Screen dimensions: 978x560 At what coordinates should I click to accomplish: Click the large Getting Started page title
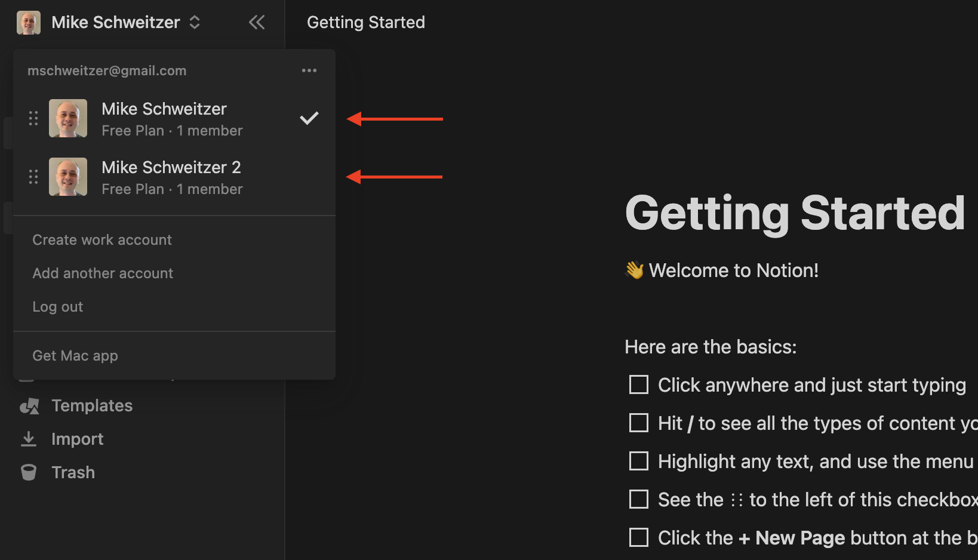click(795, 213)
